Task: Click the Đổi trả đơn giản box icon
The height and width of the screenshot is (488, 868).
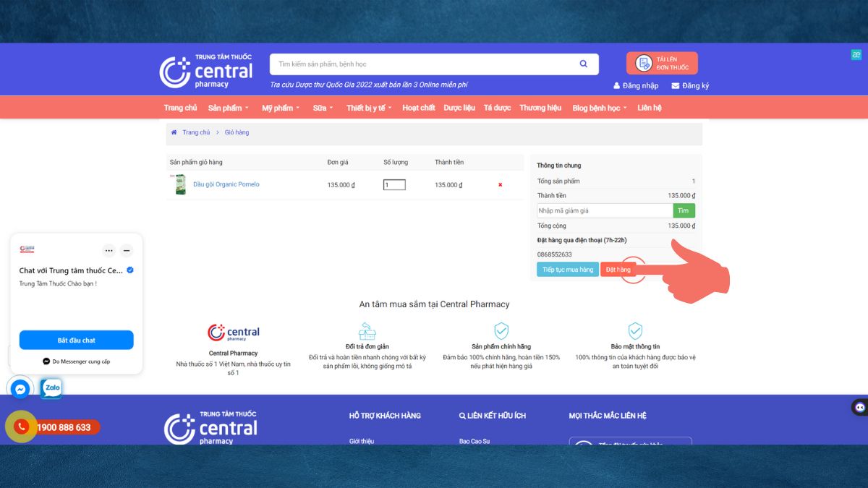Action: pyautogui.click(x=367, y=331)
